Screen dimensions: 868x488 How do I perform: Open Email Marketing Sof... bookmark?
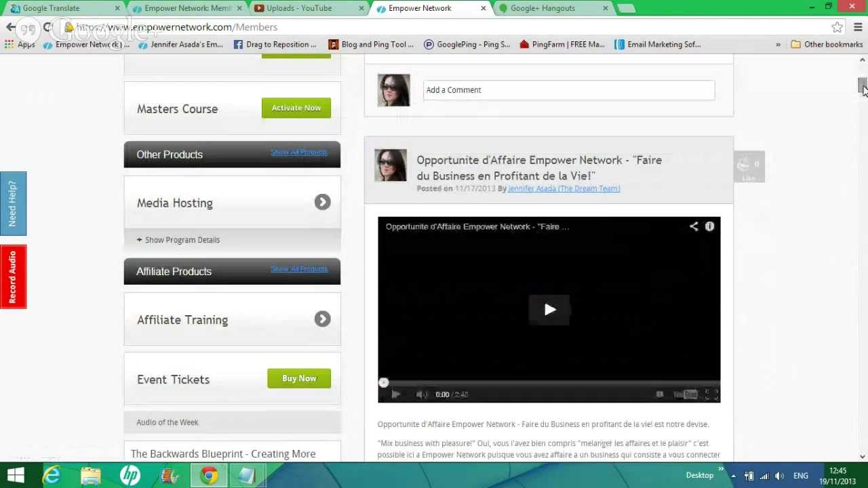(658, 44)
